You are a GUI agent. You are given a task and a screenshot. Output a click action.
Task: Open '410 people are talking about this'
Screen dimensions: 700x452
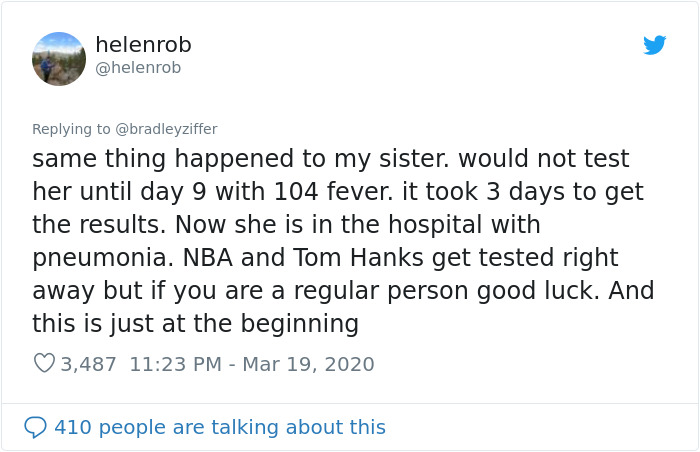click(219, 427)
